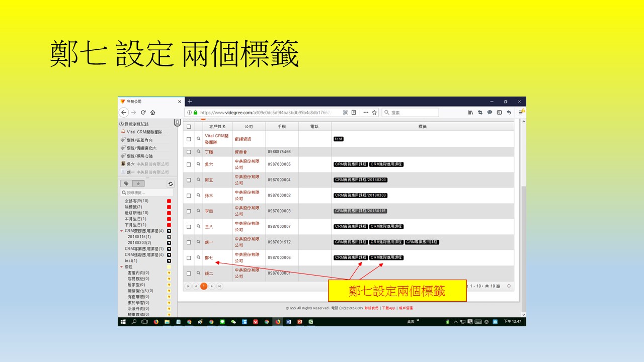Go to the next page of the grid

(x=212, y=286)
